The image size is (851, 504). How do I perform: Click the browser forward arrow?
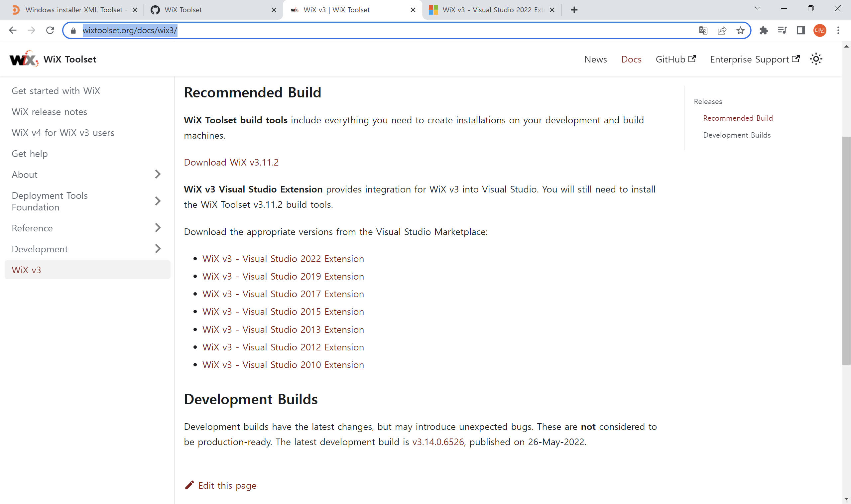32,30
